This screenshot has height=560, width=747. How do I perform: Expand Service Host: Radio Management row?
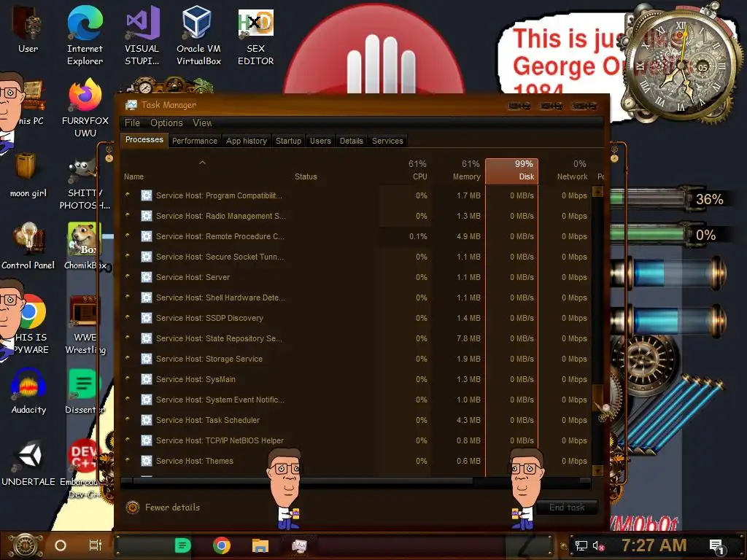(128, 215)
